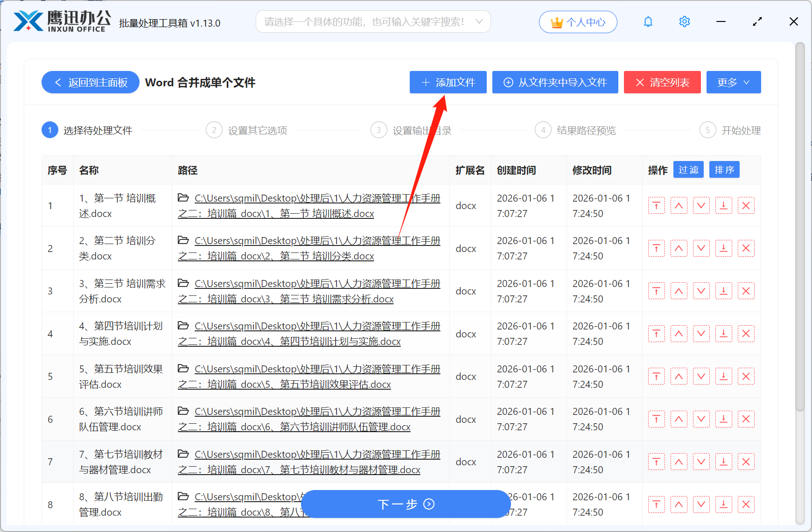The height and width of the screenshot is (532, 812).
Task: Move 第三节 培训需求分析.docx down one position
Action: click(x=701, y=291)
